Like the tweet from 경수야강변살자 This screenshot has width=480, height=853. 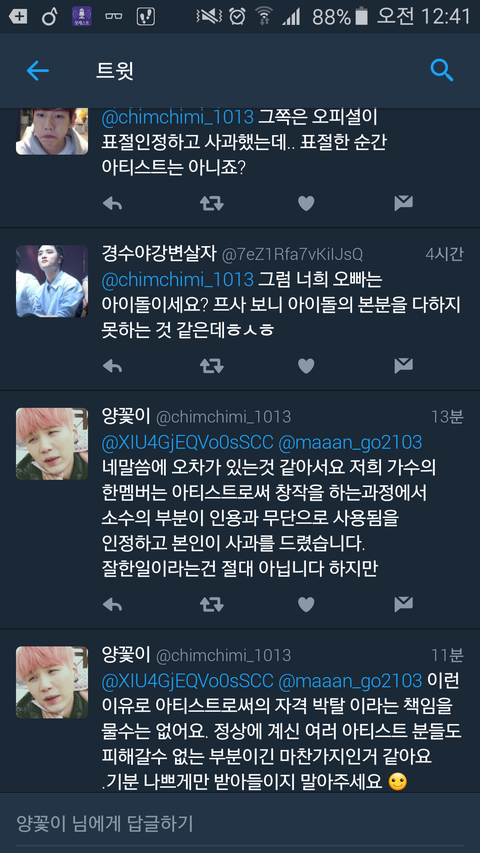[306, 366]
